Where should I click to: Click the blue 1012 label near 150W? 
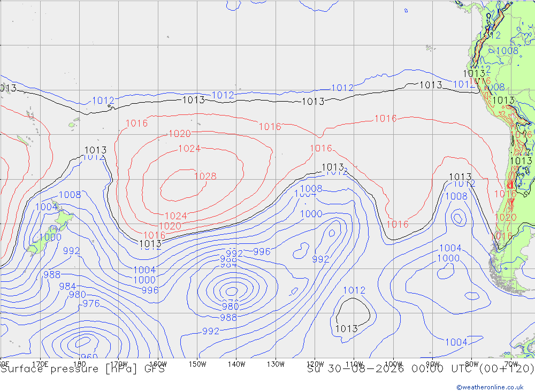point(223,95)
